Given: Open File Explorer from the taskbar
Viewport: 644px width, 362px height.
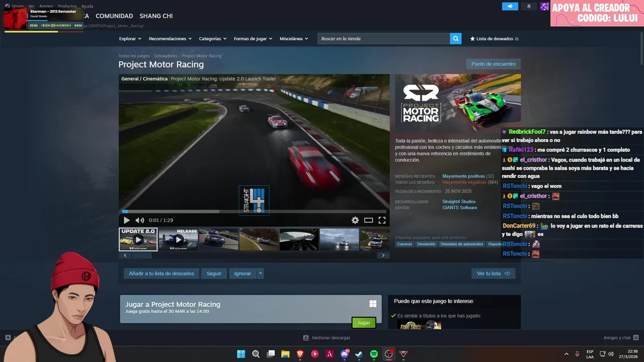Looking at the screenshot, I should pyautogui.click(x=285, y=354).
